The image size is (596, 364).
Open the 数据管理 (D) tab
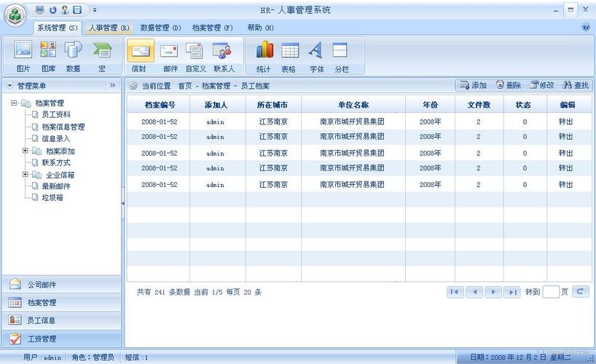pos(160,28)
